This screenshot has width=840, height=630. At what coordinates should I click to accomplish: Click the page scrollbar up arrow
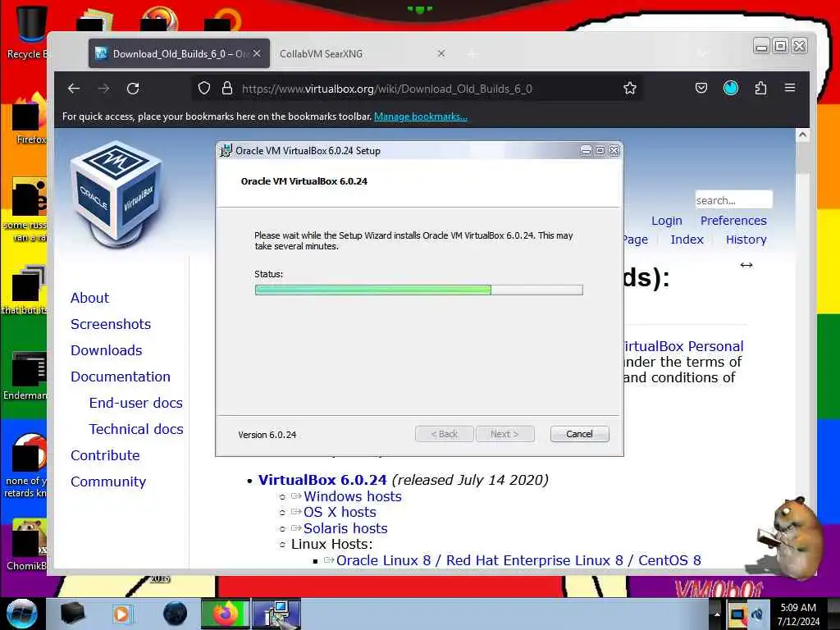point(802,135)
